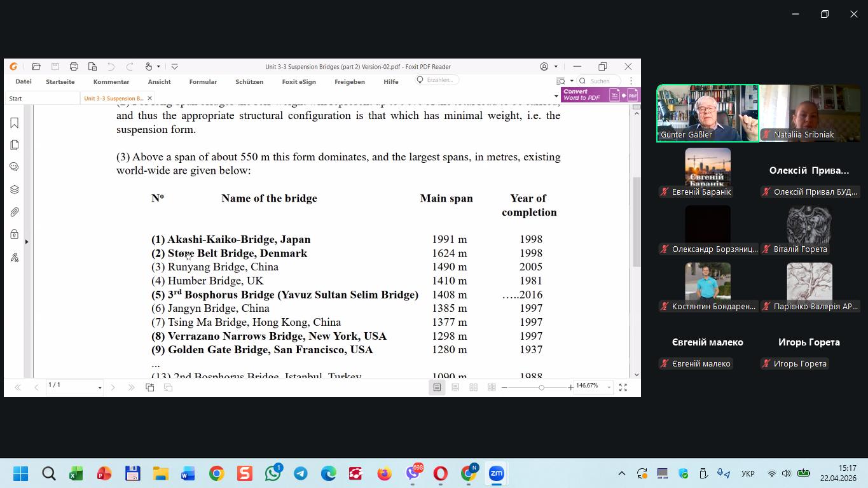Viewport: 868px width, 488px height.
Task: Open the Attachments paperclip panel
Action: (x=14, y=212)
